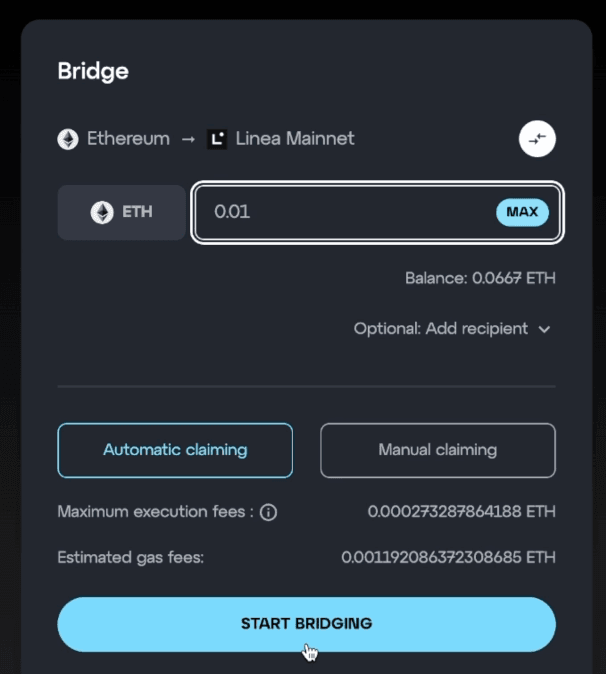The height and width of the screenshot is (674, 606).
Task: Expand the chevron beside Add recipient
Action: 545,329
